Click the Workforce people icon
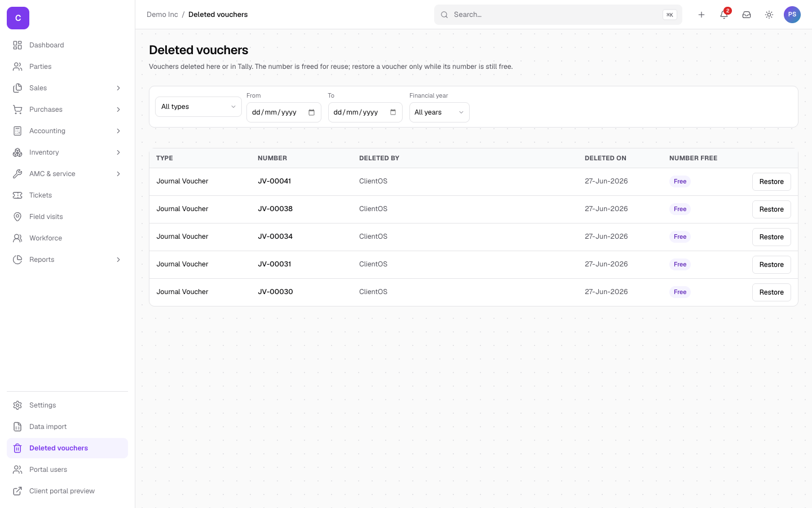Image resolution: width=812 pixels, height=508 pixels. tap(17, 238)
